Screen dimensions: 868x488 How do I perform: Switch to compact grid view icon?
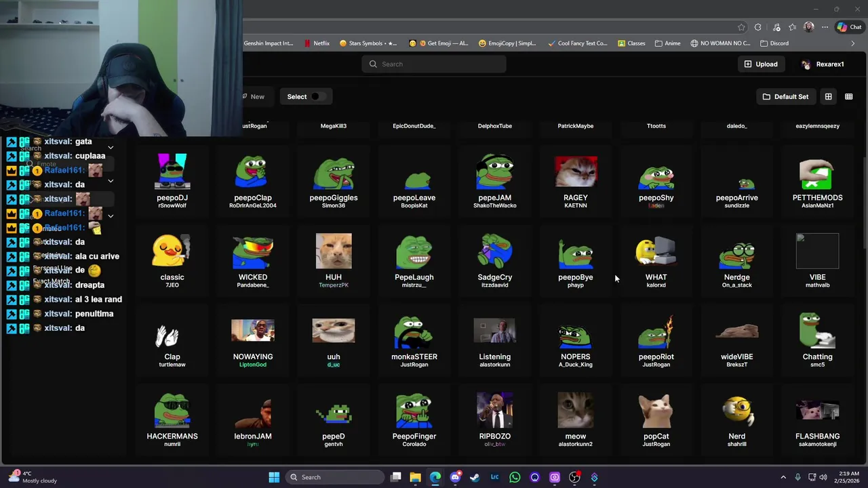tap(849, 96)
